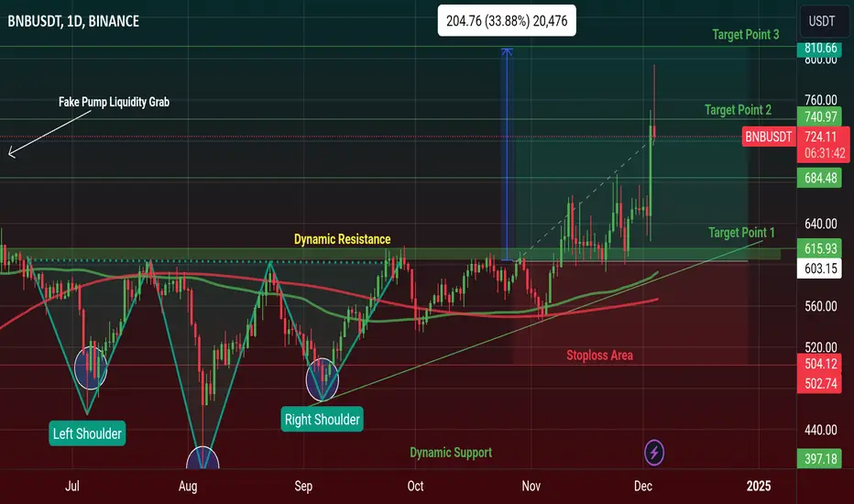This screenshot has height=504, width=854.
Task: Click the BNBUSDT red price tag
Action: (x=768, y=137)
